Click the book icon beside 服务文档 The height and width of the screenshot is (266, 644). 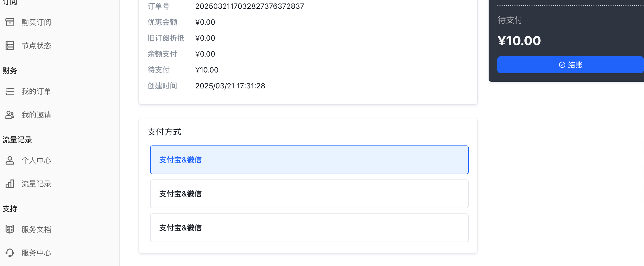click(x=10, y=229)
